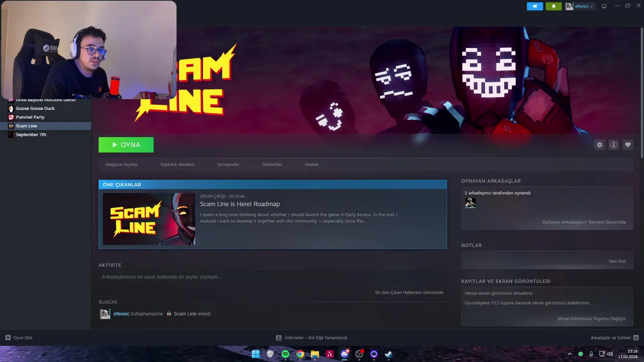644x362 pixels.
Task: Show hidden system tray icons
Action: click(570, 354)
